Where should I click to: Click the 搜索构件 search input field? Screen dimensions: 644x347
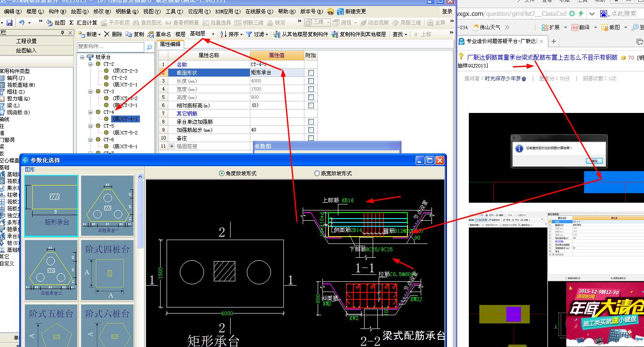click(111, 46)
